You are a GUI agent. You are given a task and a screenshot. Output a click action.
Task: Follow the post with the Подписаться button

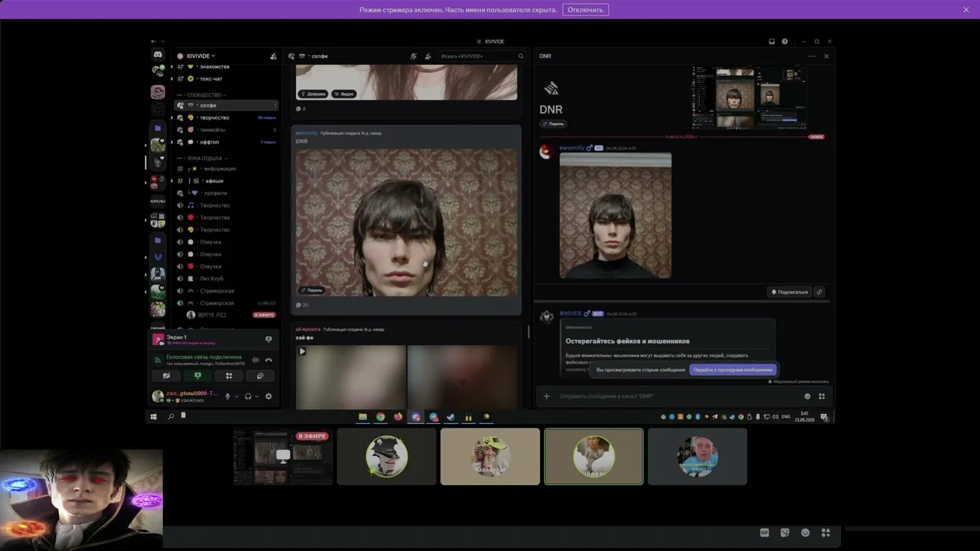[789, 292]
